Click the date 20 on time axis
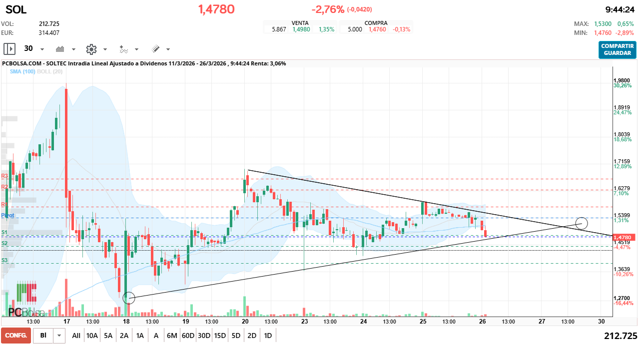 [x=245, y=322]
